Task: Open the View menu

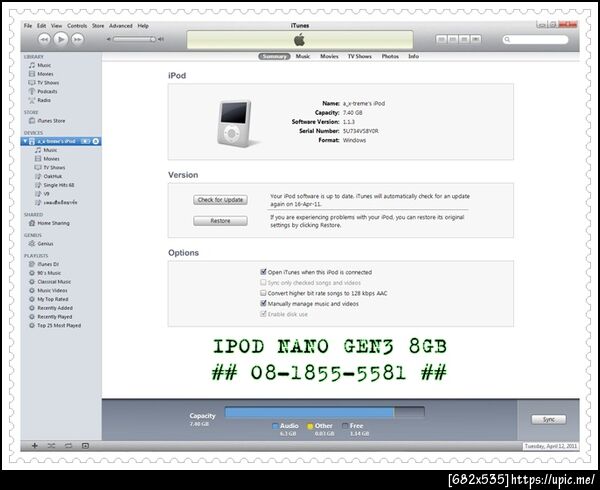Action: 56,26
